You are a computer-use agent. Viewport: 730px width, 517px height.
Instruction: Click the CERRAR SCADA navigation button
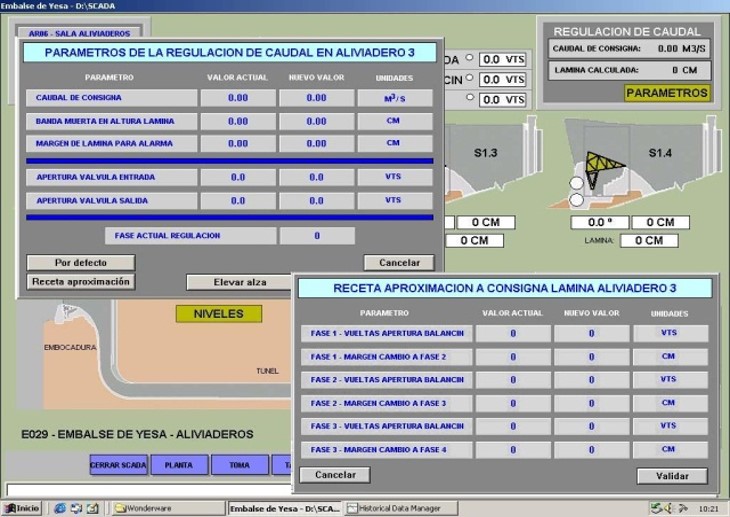coord(118,465)
